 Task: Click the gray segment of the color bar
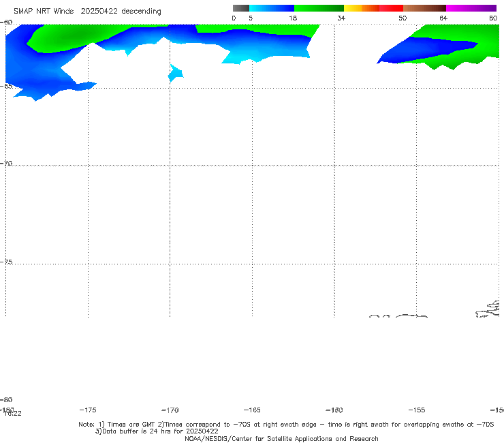point(241,8)
